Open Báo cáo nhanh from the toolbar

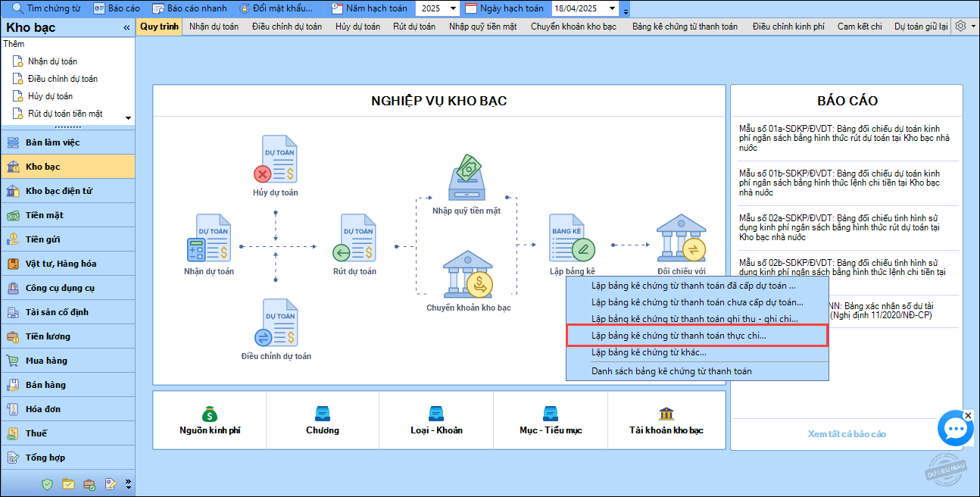coord(189,8)
